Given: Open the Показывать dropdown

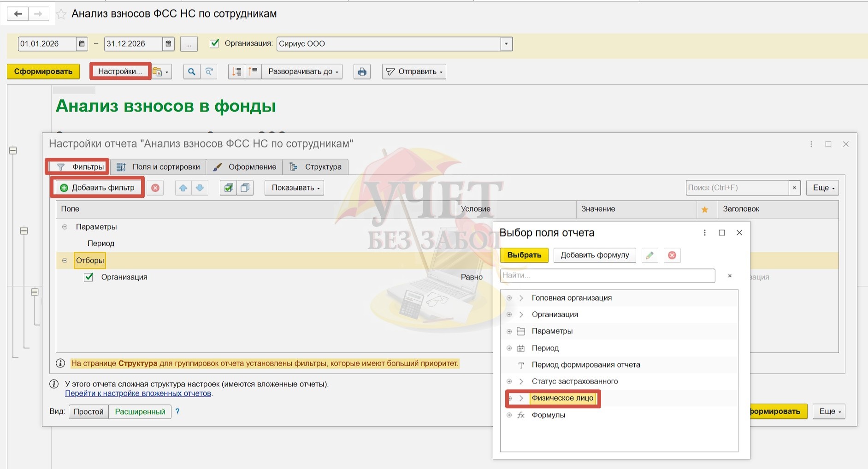Looking at the screenshot, I should [x=294, y=188].
